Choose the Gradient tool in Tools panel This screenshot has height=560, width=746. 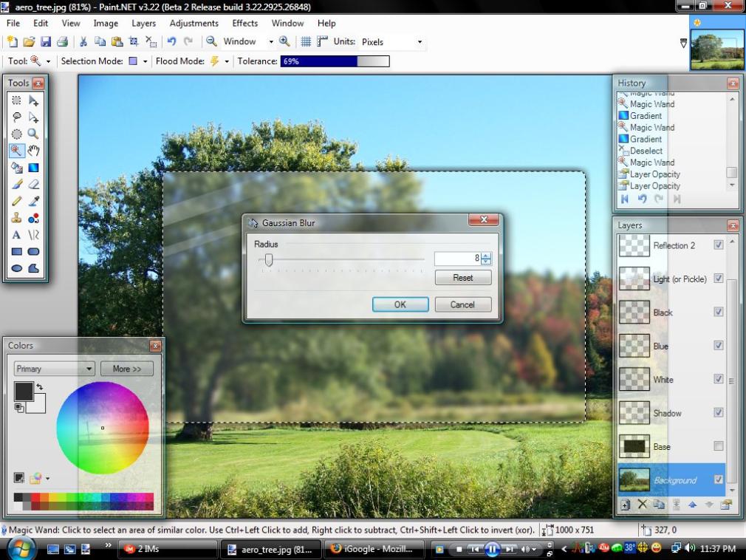33,168
